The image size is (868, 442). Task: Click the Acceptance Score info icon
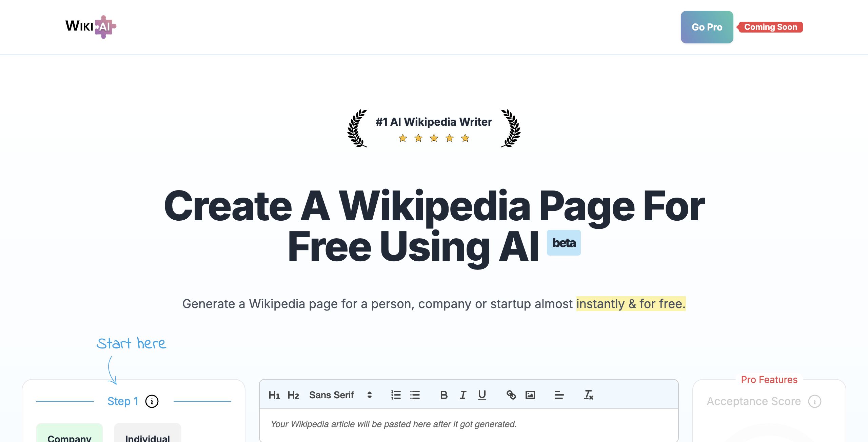coord(814,401)
